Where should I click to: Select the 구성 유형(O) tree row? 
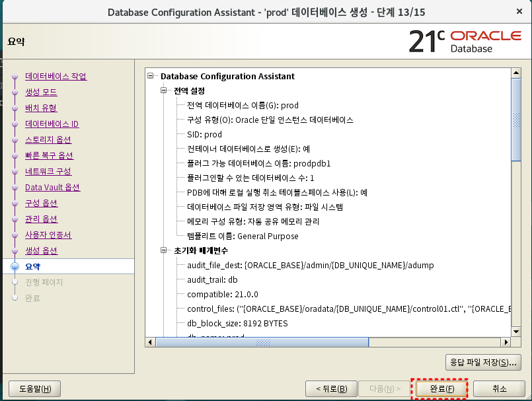pos(270,120)
